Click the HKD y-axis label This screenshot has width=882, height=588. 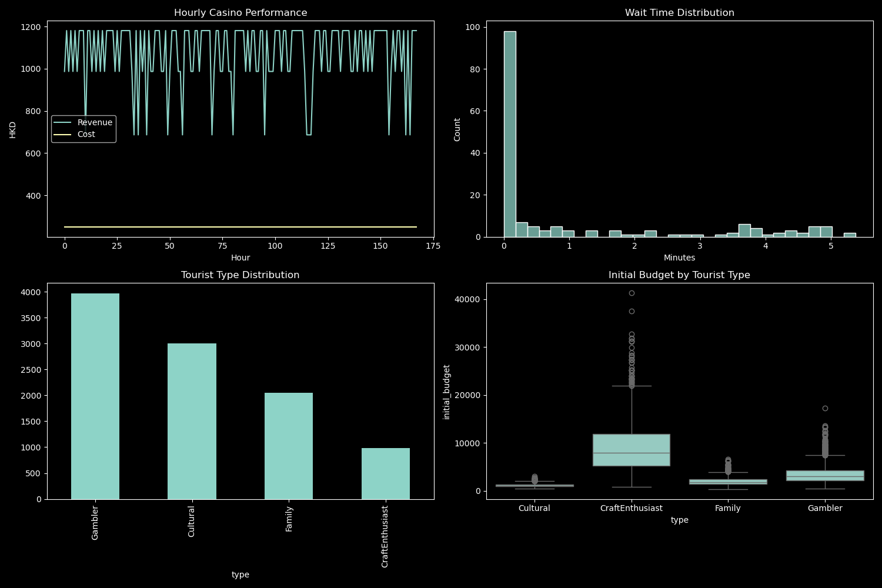tap(13, 129)
